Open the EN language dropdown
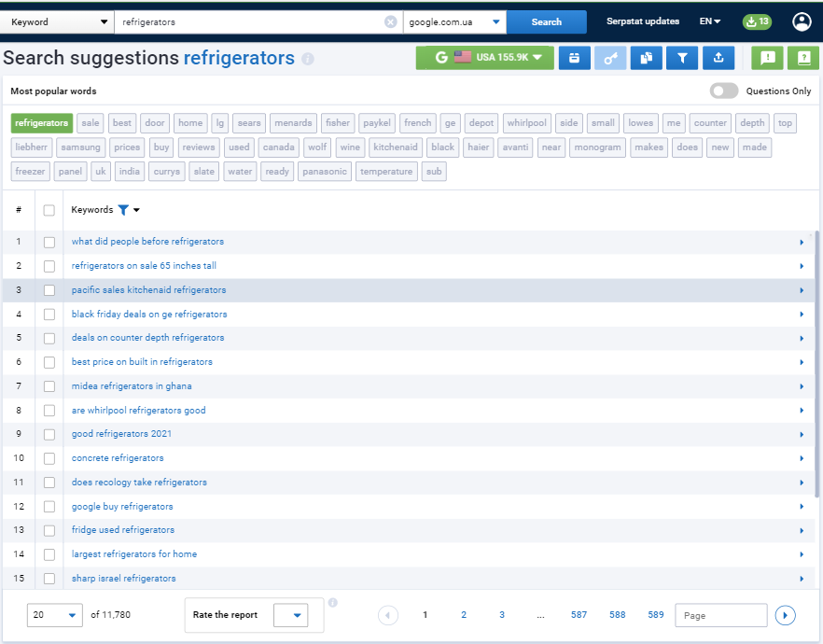823x644 pixels. 709,21
